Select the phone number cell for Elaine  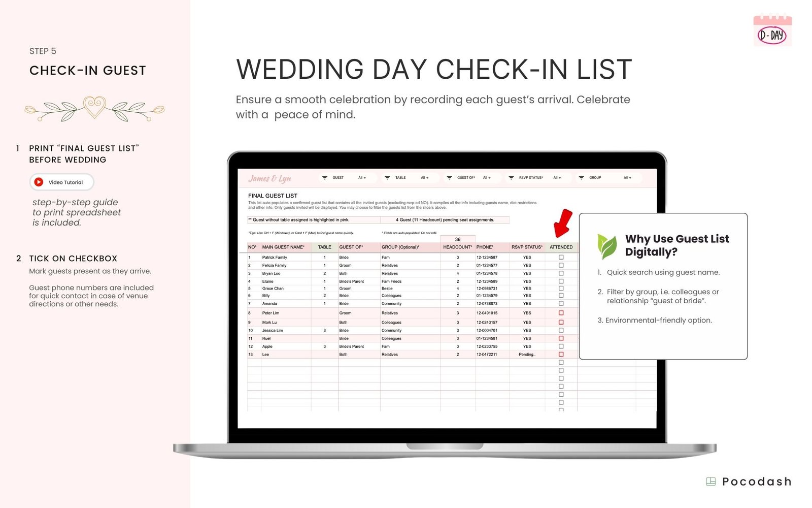point(487,281)
